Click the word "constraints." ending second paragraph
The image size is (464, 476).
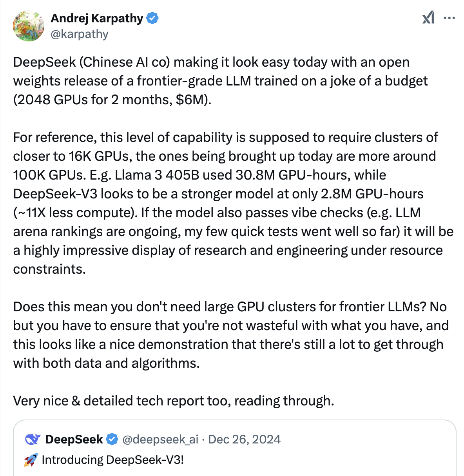coord(49,269)
